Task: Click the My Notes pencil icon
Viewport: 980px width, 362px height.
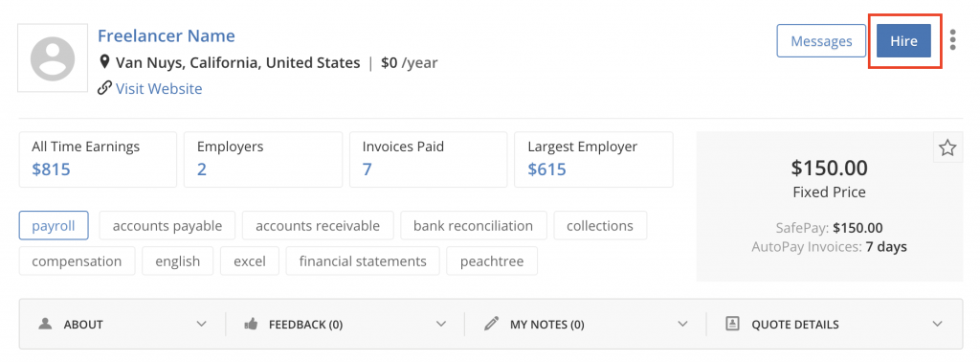Action: point(491,324)
